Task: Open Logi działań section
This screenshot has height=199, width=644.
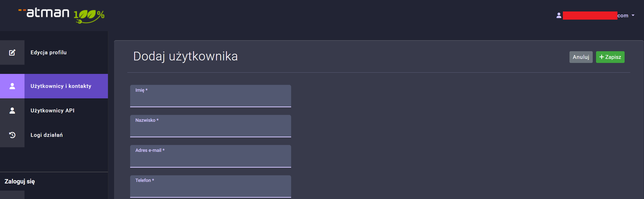Action: tap(46, 135)
